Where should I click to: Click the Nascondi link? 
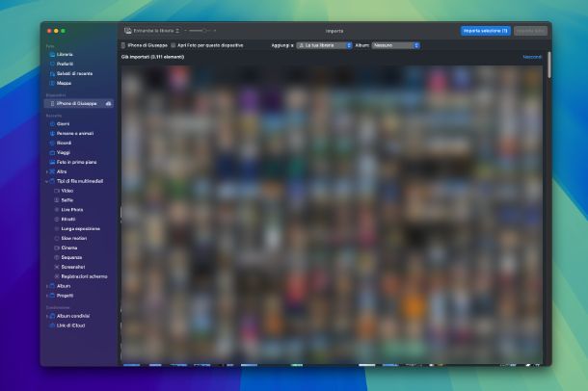532,57
